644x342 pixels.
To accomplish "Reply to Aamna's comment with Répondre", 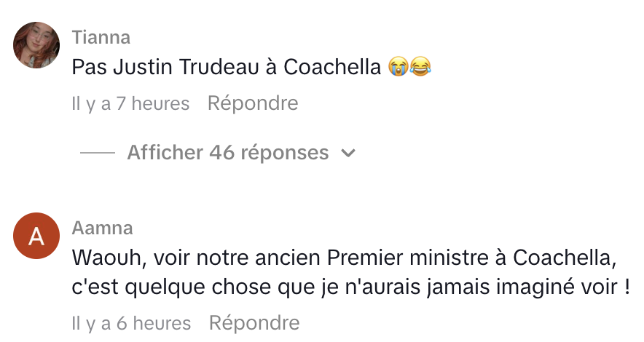I will pos(254,322).
